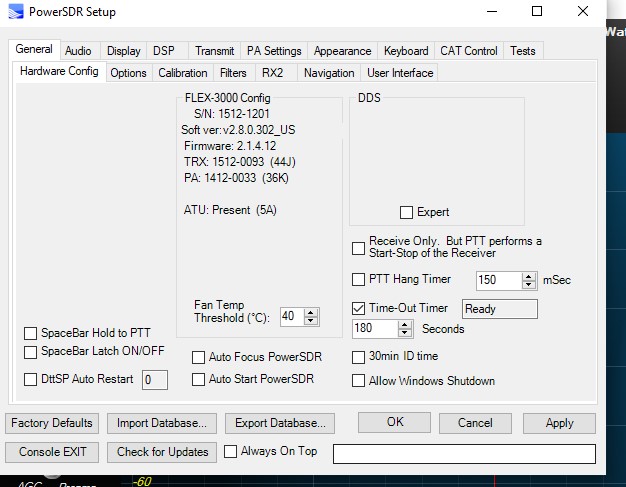This screenshot has width=626, height=487.
Task: Click the PowerSDR app icon in title bar
Action: point(16,11)
